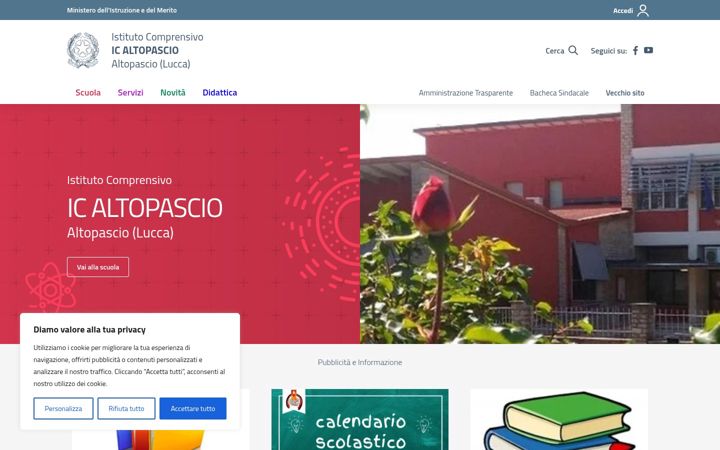
Task: Click Ministero dell'Istruzione e del Merito link
Action: 122,10
